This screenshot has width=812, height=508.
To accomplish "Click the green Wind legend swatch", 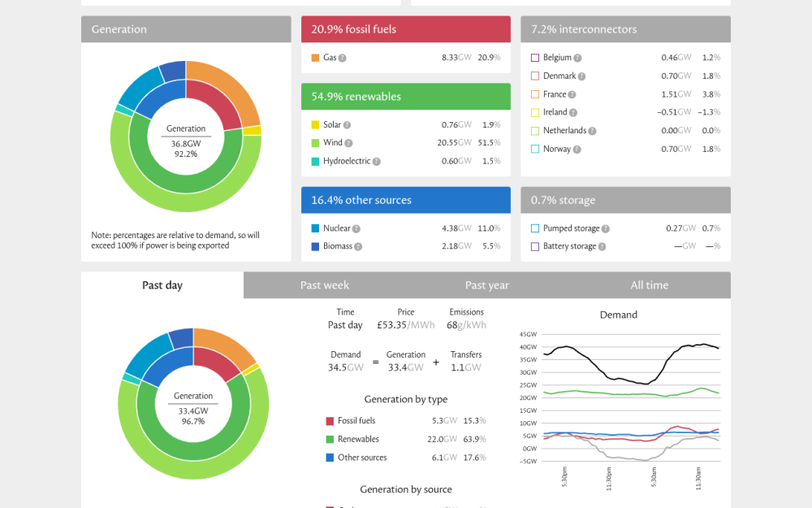I will (x=315, y=143).
